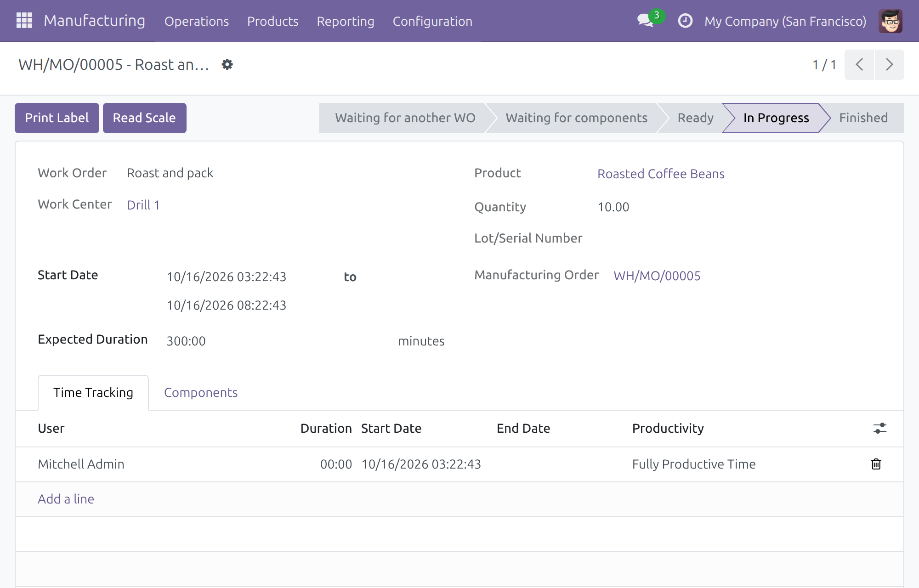Viewport: 919px width, 588px height.
Task: Go to the next record arrow
Action: point(890,65)
